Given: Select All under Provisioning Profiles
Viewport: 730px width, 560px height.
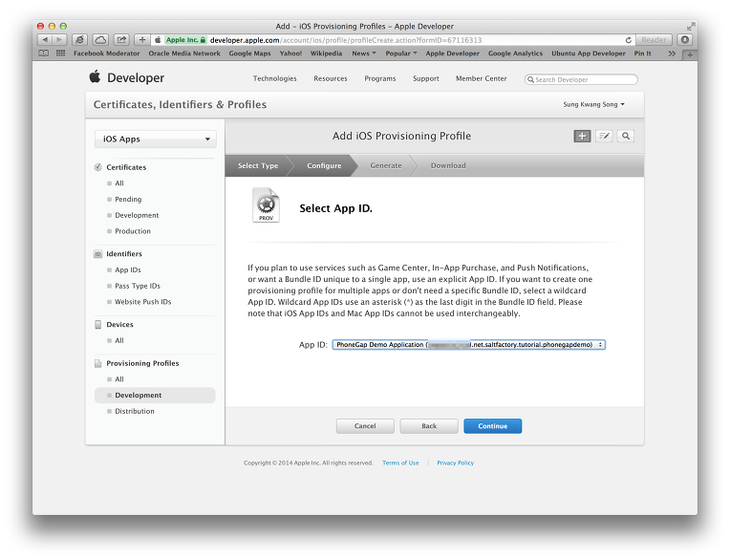Looking at the screenshot, I should pyautogui.click(x=119, y=379).
